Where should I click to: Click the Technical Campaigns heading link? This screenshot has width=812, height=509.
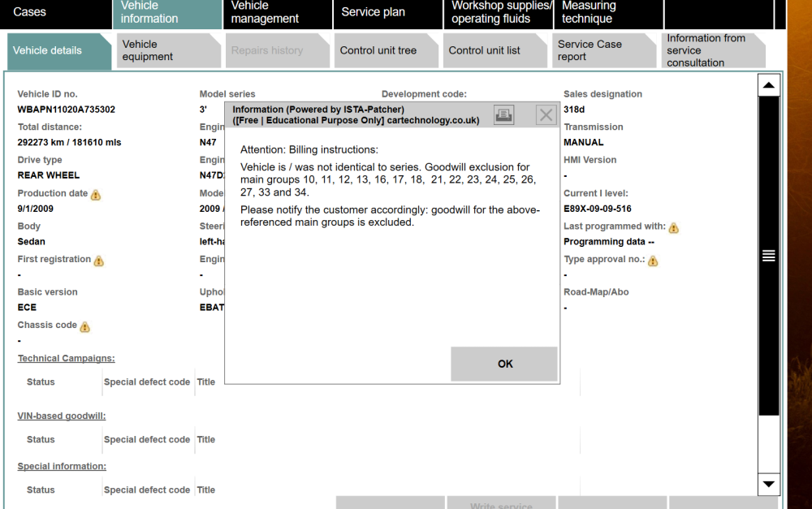tap(66, 358)
